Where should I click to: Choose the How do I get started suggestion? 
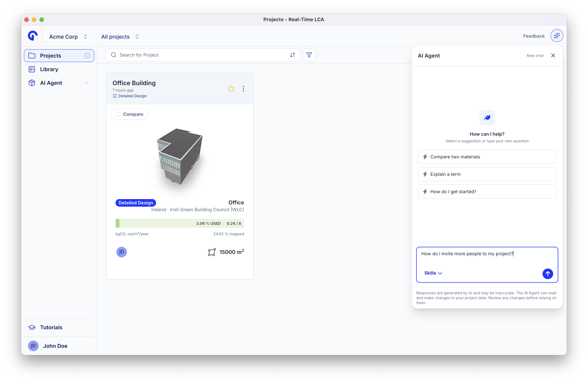click(487, 192)
